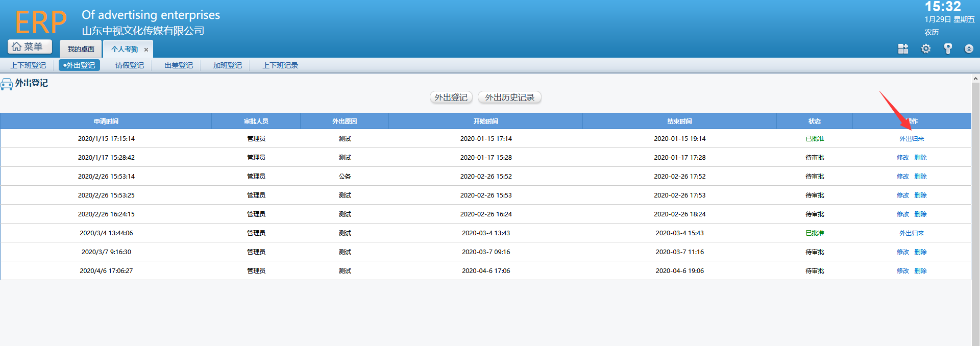Open the 上下班登记 submenu
This screenshot has width=980, height=346.
tap(28, 65)
